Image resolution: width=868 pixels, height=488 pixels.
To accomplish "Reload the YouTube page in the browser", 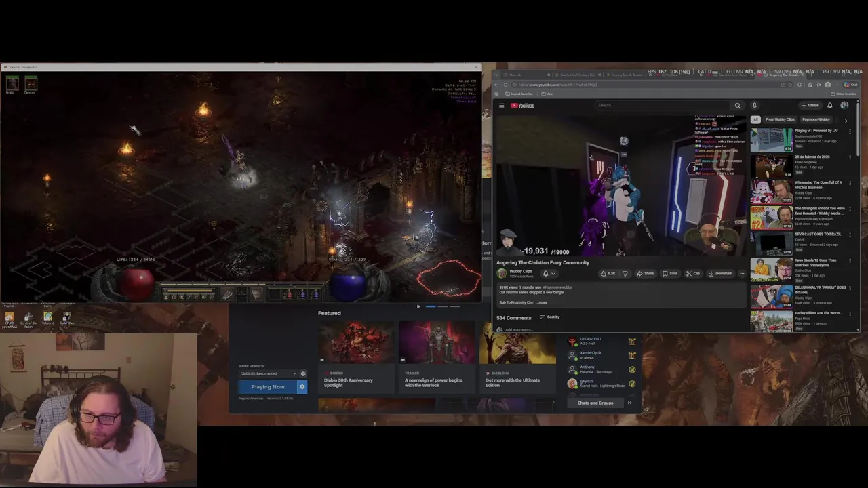I will click(506, 85).
